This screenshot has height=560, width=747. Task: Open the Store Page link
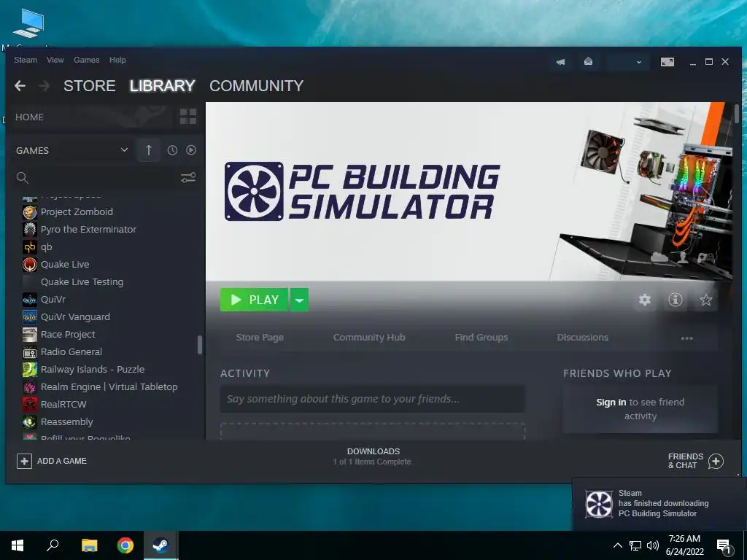[x=260, y=337]
